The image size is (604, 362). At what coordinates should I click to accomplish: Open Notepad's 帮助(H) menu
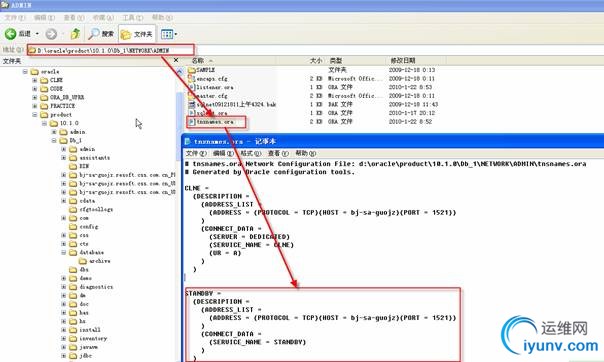click(306, 153)
